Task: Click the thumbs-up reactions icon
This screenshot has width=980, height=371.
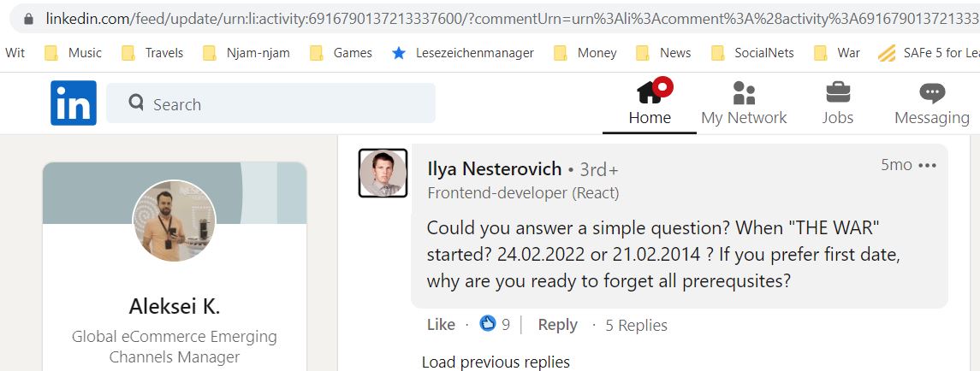Action: (488, 323)
